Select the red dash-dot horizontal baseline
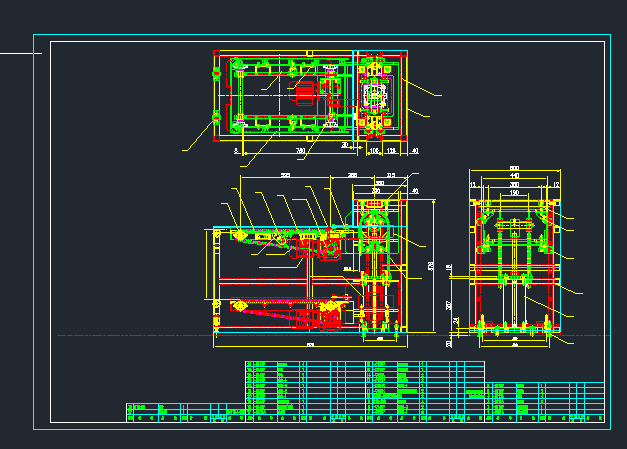627x449 pixels. pos(333,335)
